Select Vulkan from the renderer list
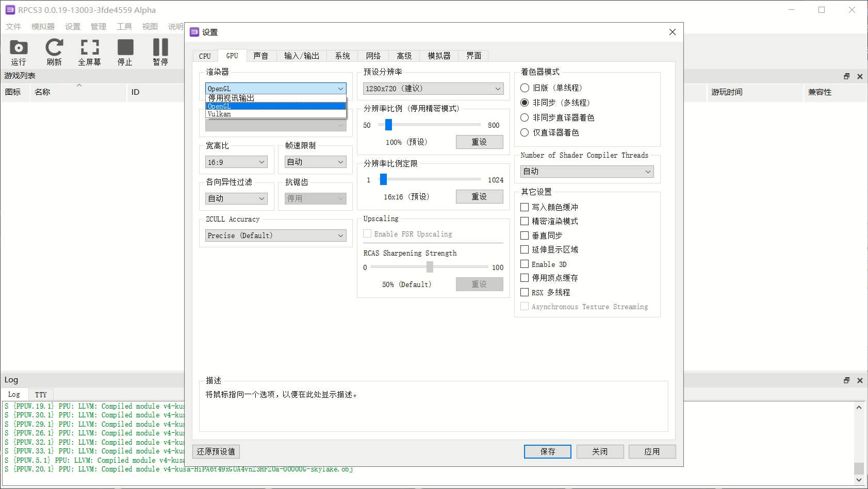The image size is (868, 489). point(219,114)
